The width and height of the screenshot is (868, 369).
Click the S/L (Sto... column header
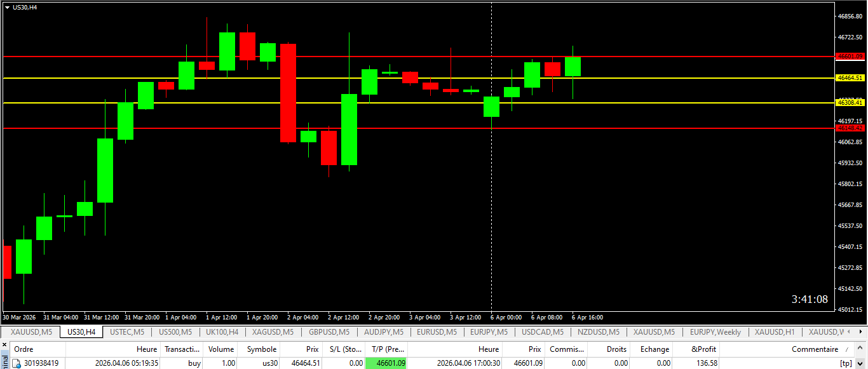pyautogui.click(x=343, y=349)
